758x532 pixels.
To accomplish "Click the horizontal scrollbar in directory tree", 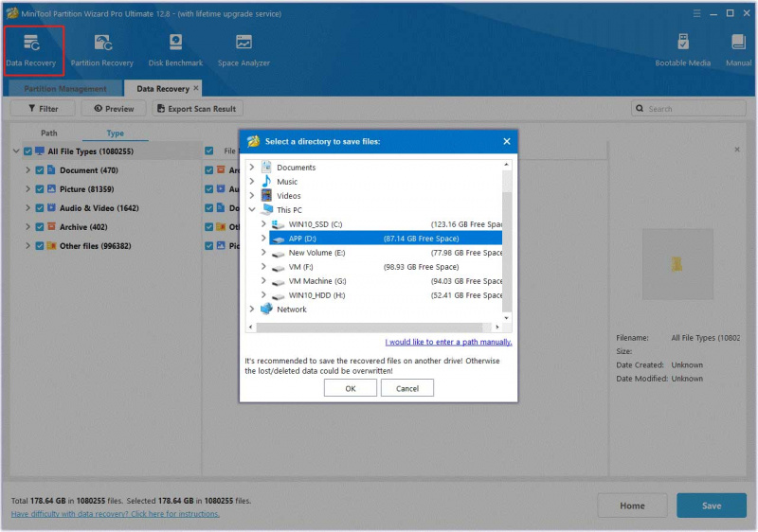I will click(x=370, y=327).
